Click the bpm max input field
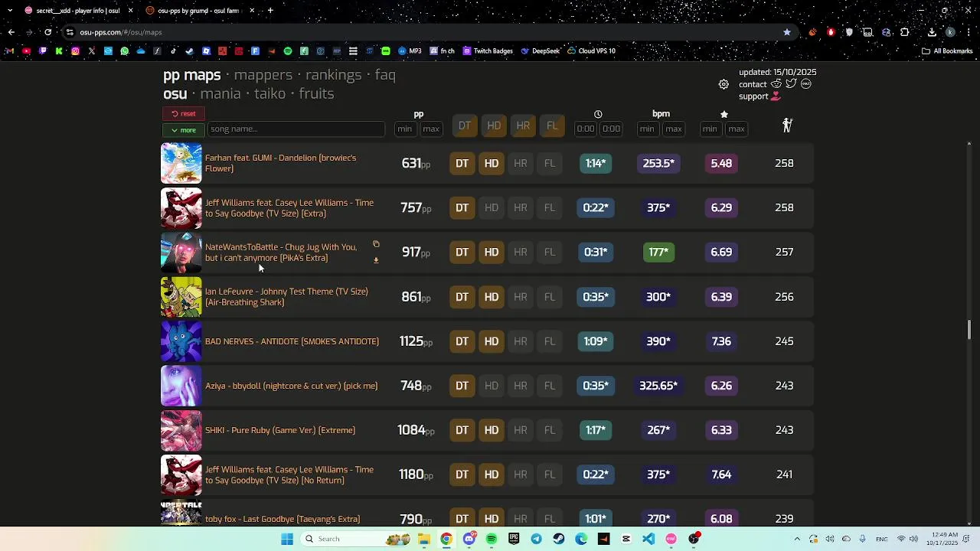Image resolution: width=980 pixels, height=551 pixels. [x=674, y=129]
